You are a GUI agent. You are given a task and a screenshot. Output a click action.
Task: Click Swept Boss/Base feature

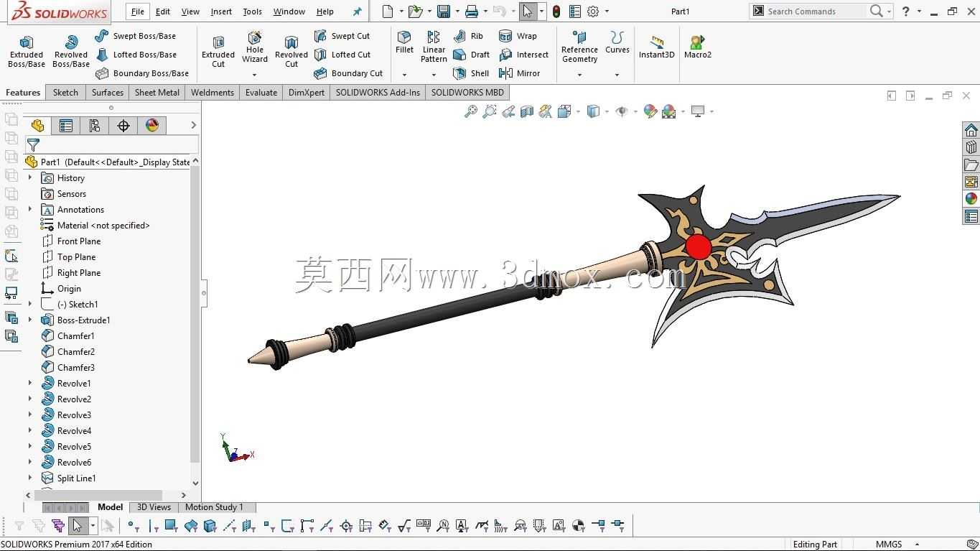[135, 36]
